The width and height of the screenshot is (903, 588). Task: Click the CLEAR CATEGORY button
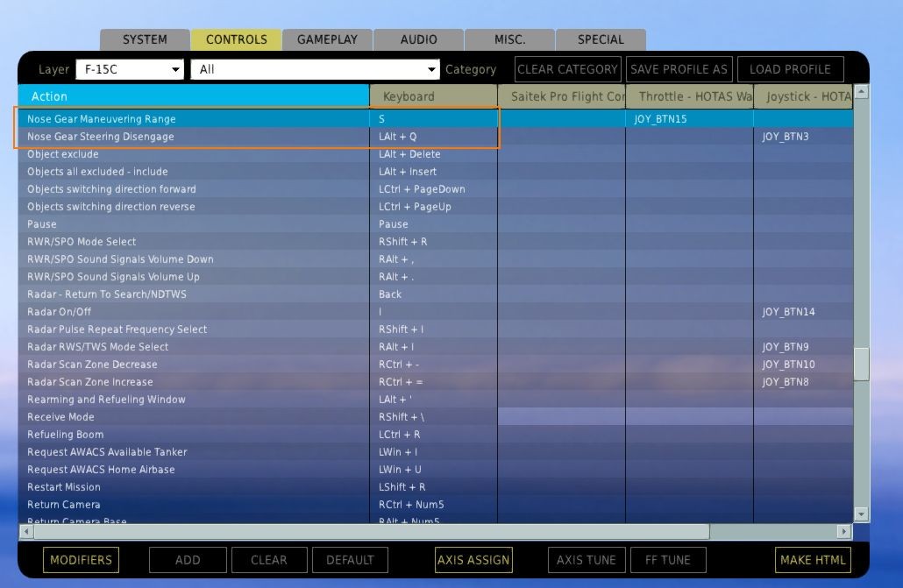[x=567, y=69]
